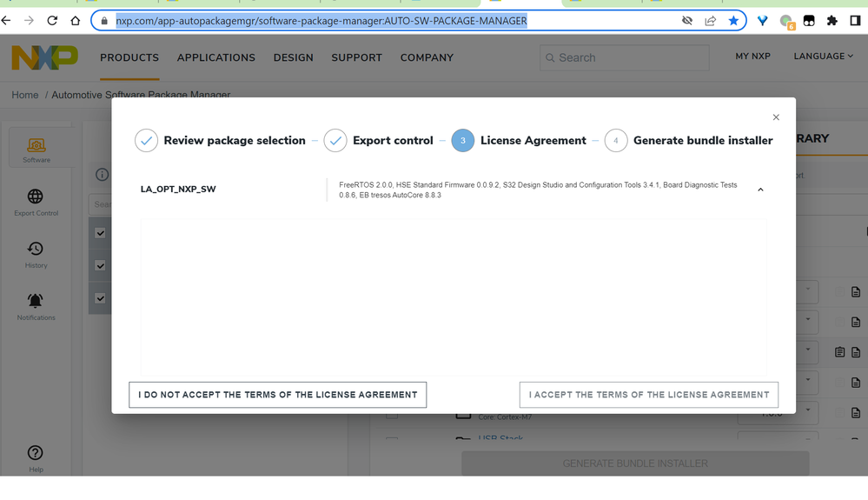Screen dimensions: 868x500
Task: Click eye-slash icon in address bar
Action: coord(687,21)
